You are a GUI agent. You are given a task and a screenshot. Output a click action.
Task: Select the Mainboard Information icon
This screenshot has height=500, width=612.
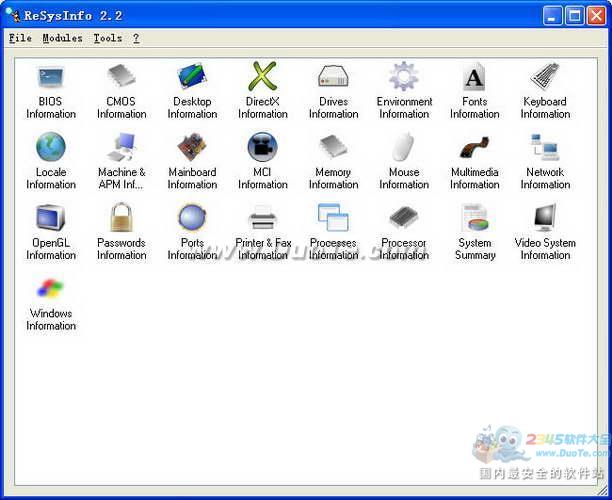click(192, 148)
